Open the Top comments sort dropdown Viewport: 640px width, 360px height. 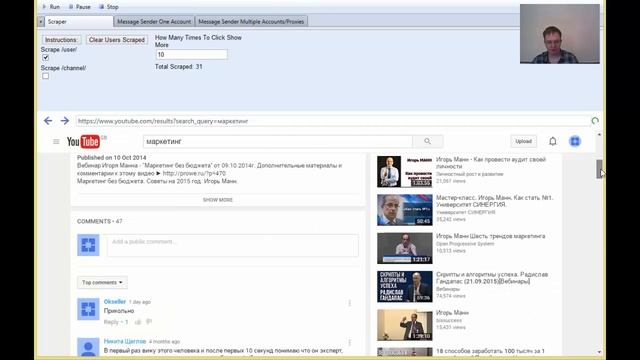tap(102, 282)
